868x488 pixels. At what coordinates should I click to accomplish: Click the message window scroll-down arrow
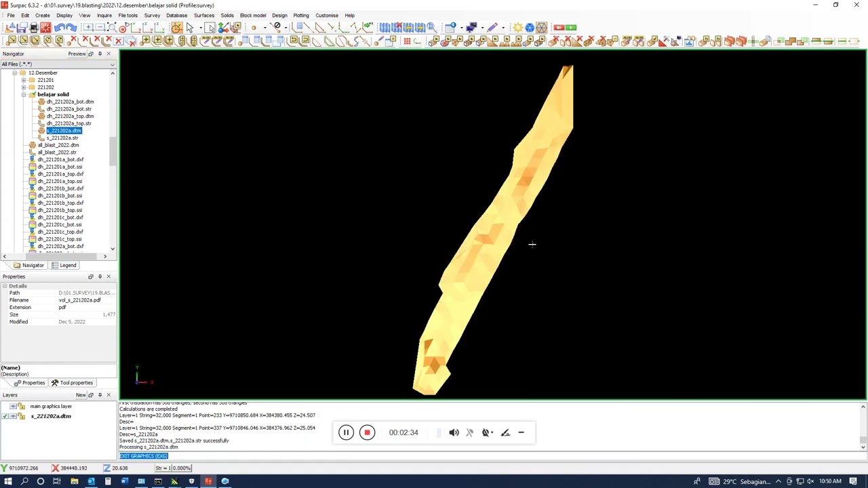click(863, 446)
